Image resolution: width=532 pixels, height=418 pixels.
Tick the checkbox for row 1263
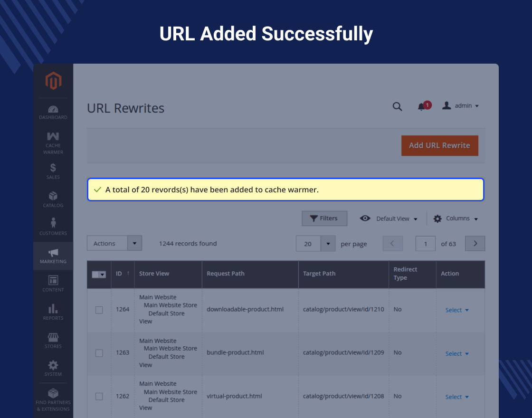99,353
